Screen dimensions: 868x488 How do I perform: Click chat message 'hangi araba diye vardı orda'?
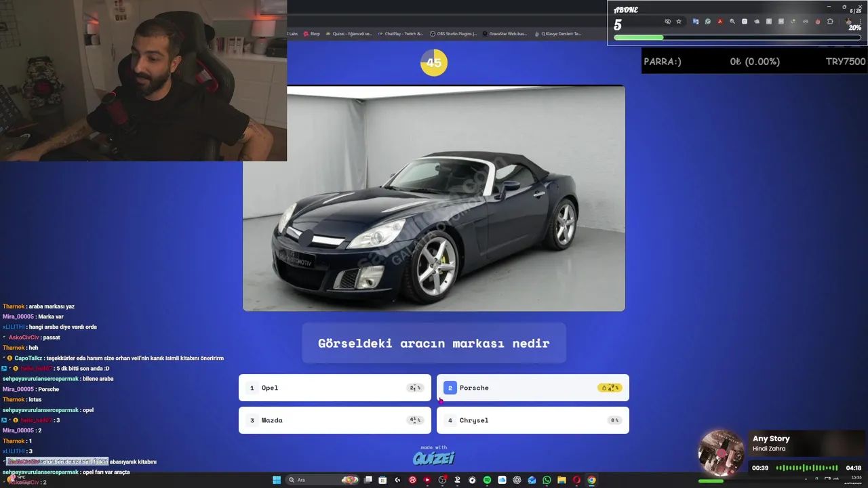[x=62, y=327]
